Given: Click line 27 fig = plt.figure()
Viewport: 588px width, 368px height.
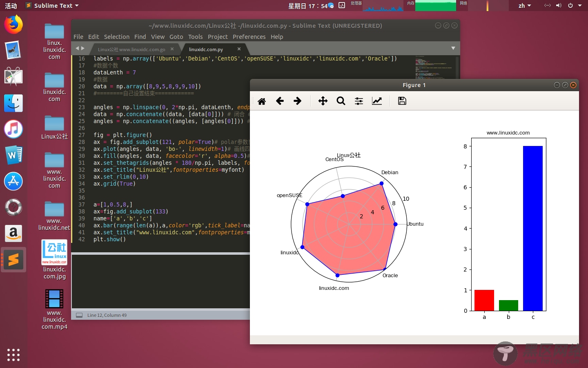Looking at the screenshot, I should coord(122,135).
